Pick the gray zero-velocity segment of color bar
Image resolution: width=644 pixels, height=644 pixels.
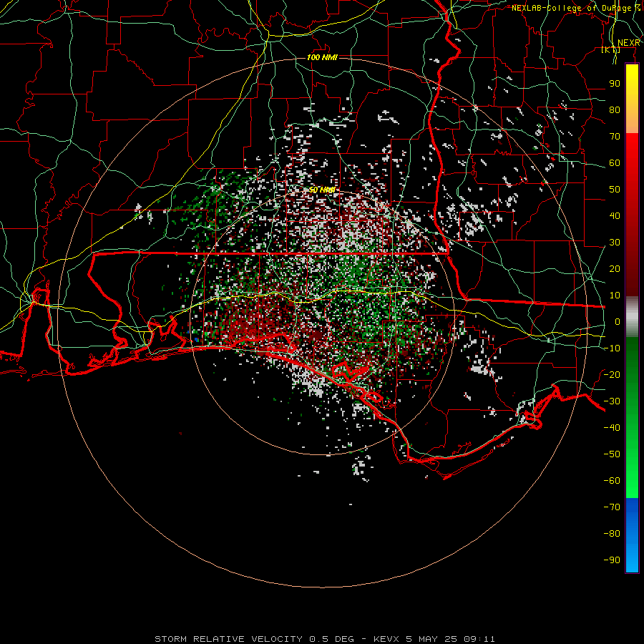point(632,317)
